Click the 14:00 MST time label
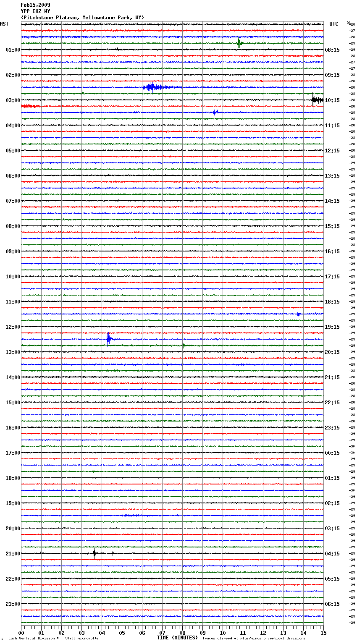This screenshot has height=644, width=357. 13,377
